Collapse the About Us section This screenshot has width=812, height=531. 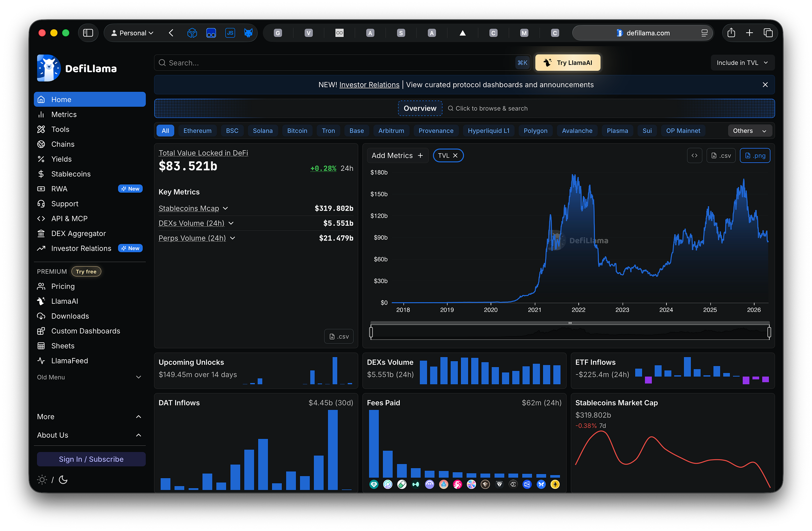(90, 435)
